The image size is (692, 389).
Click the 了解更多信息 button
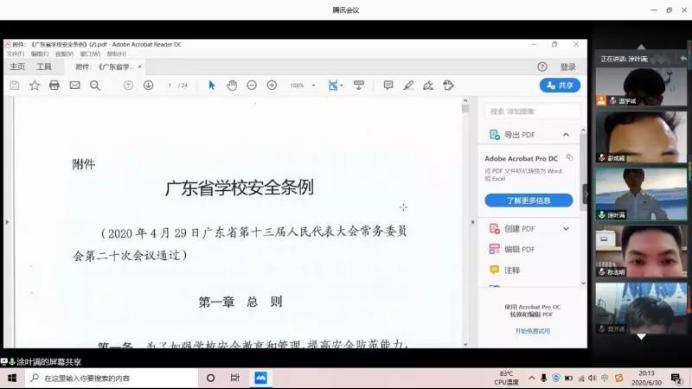click(529, 200)
